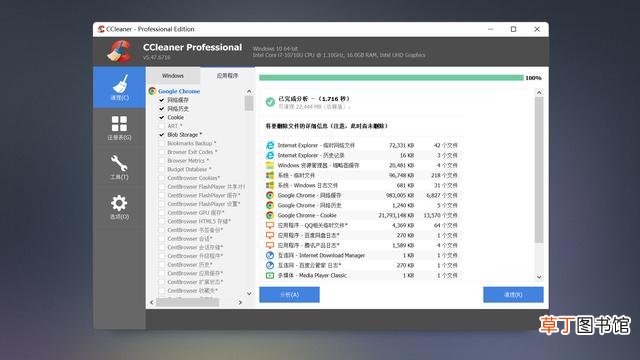This screenshot has height=360, width=640.
Task: Click the 清理(R) run cleaner button
Action: tap(513, 295)
